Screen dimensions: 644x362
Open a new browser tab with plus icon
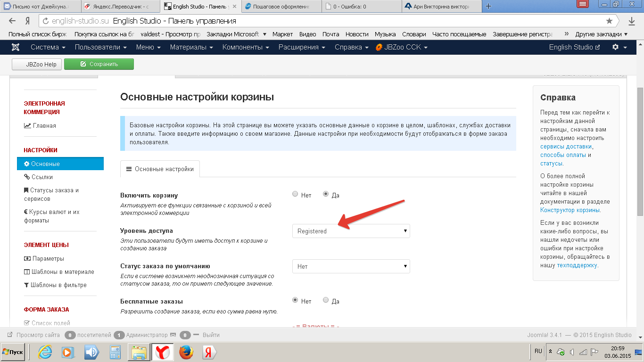point(488,6)
